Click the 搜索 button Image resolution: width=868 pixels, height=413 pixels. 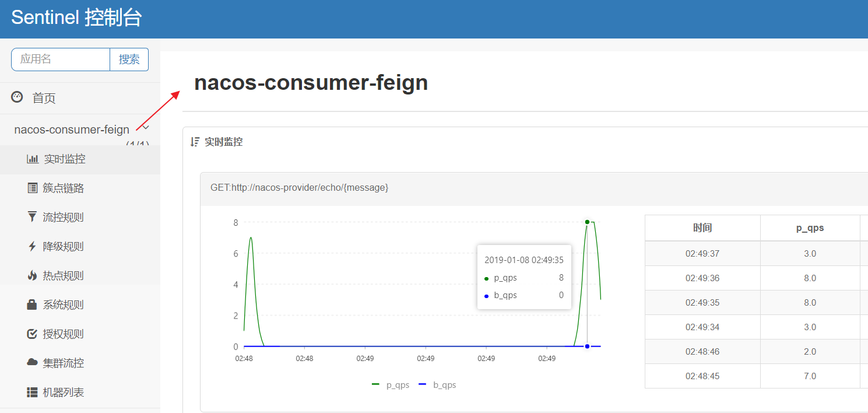tap(129, 59)
